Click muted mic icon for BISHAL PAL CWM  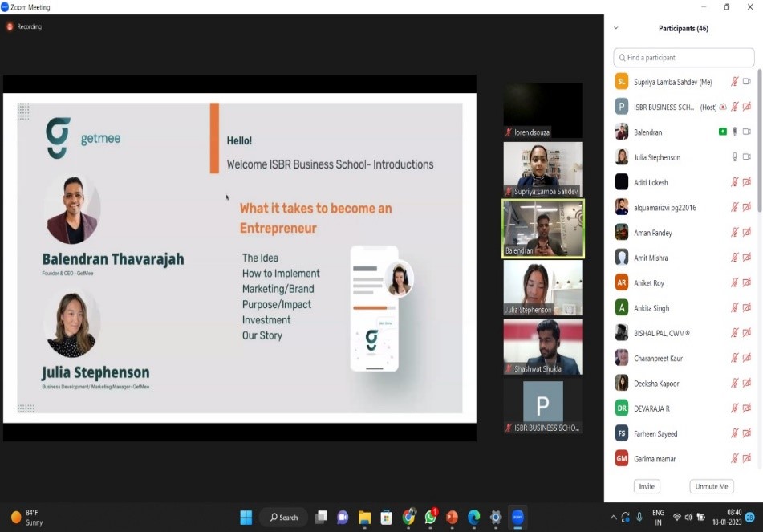(x=735, y=333)
